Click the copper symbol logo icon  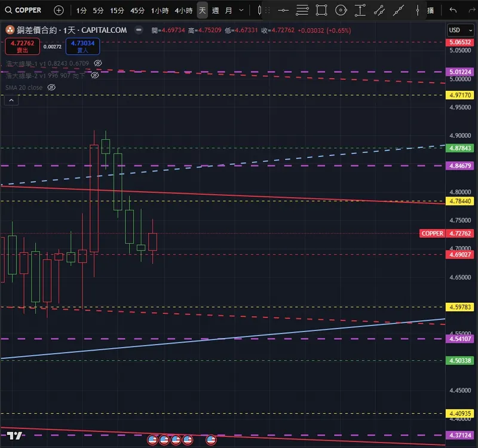click(x=10, y=30)
